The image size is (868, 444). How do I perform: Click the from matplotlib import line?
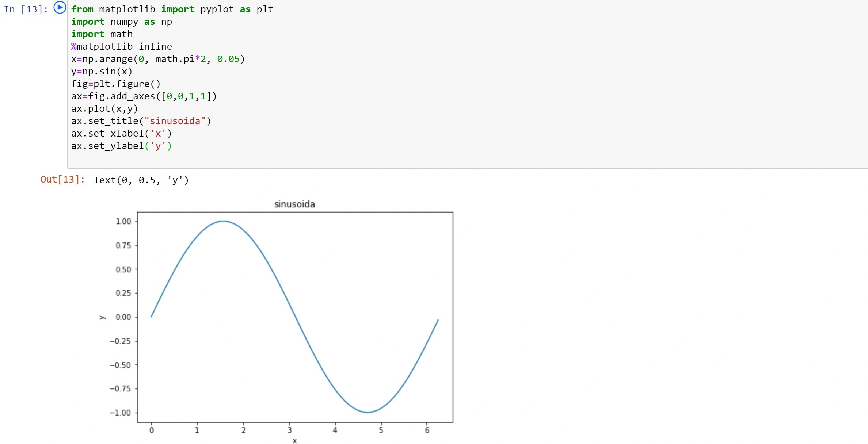[172, 9]
